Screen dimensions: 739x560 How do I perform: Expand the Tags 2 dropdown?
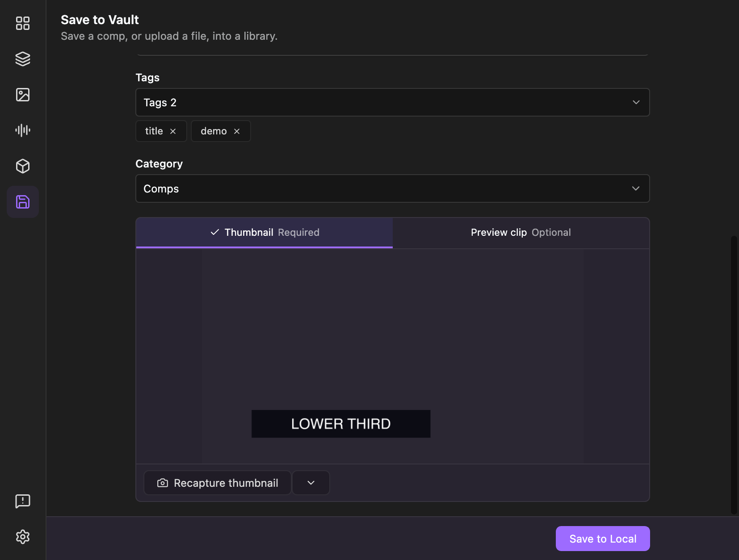click(x=392, y=102)
